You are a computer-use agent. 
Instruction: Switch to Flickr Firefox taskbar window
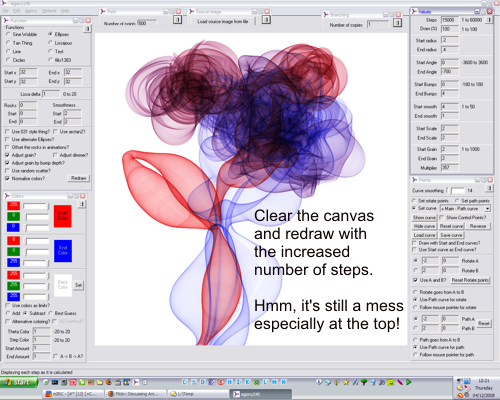tap(135, 394)
